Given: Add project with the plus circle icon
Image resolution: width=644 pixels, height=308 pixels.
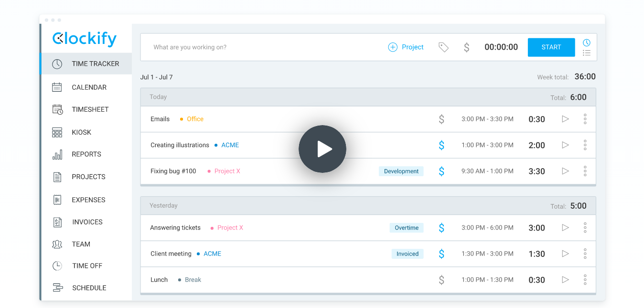Looking at the screenshot, I should click(x=393, y=47).
